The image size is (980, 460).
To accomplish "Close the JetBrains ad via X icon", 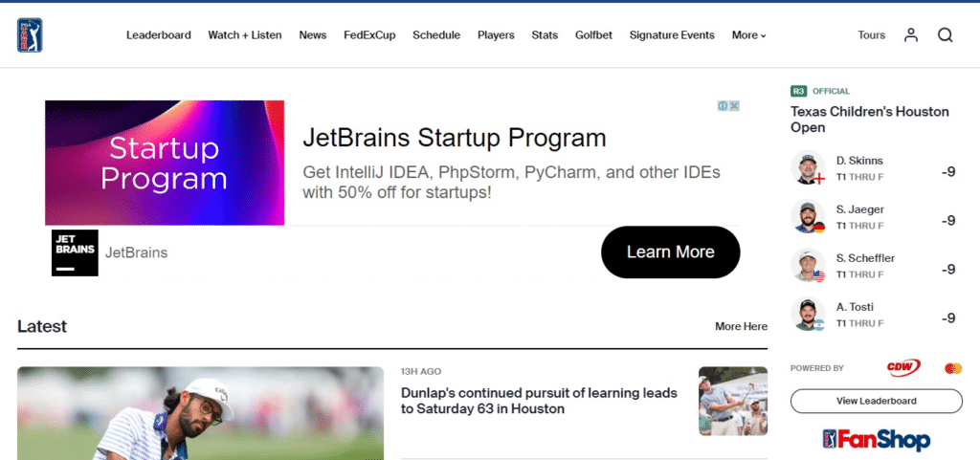I will pos(735,106).
